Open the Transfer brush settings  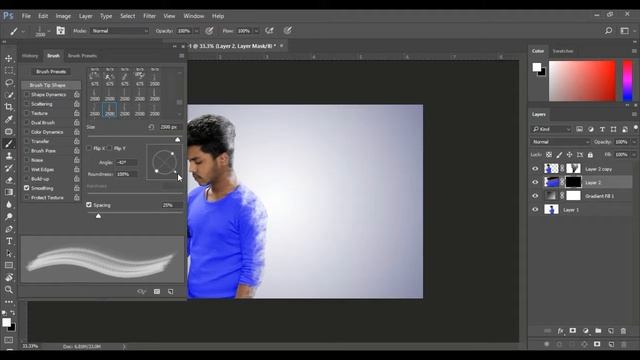click(x=40, y=141)
